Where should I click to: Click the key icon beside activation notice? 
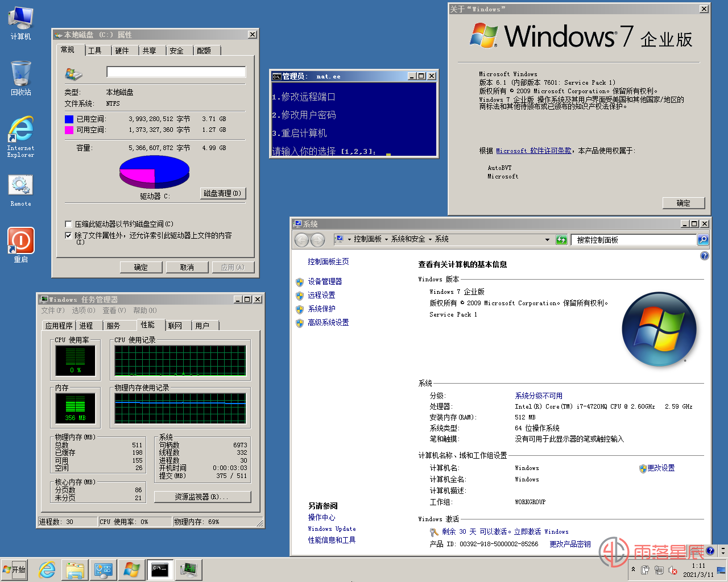(434, 532)
